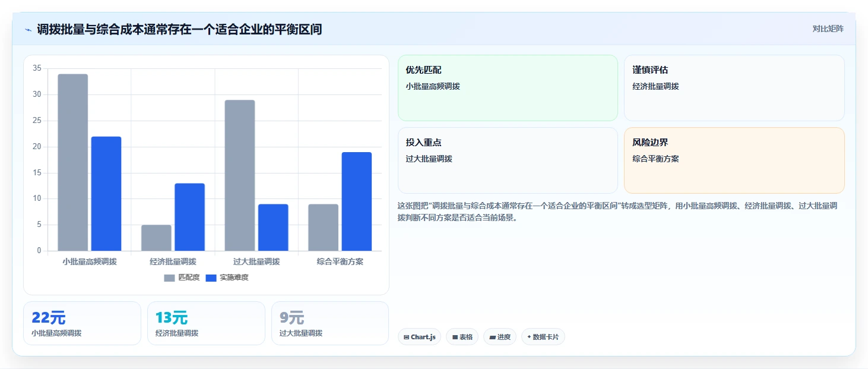
Task: Click the 综合平衡方案 x-axis label
Action: point(340,261)
